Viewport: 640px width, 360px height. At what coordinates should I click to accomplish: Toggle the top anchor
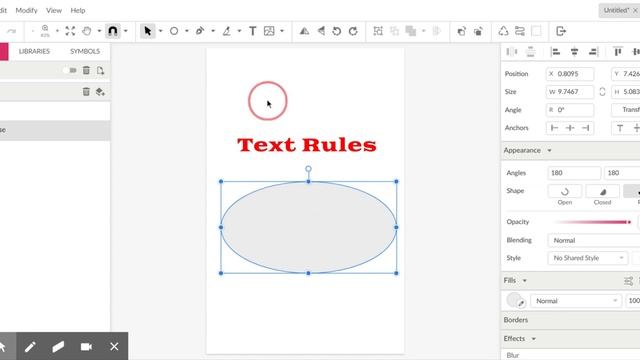(x=620, y=128)
